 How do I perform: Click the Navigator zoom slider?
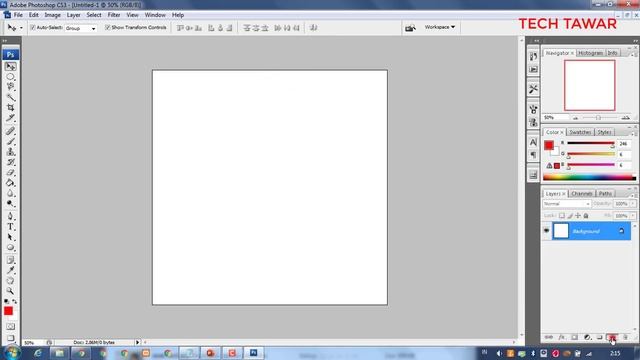click(598, 118)
